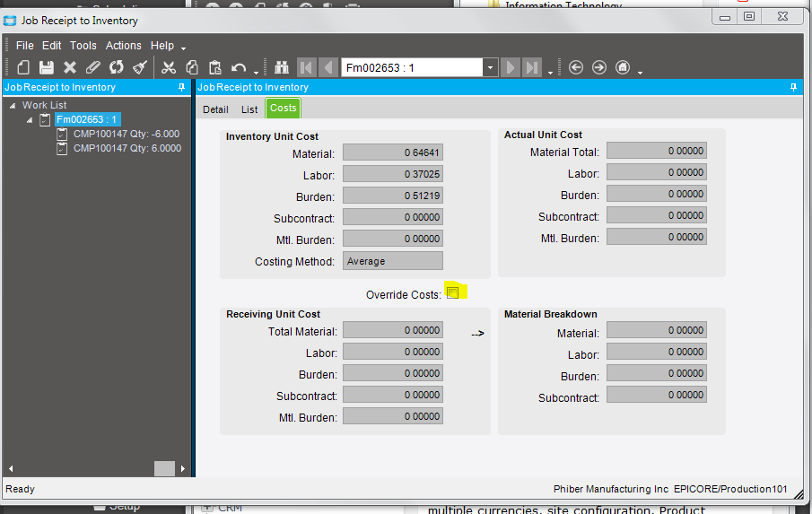Select the Work List root node
This screenshot has width=812, height=514.
coord(45,105)
